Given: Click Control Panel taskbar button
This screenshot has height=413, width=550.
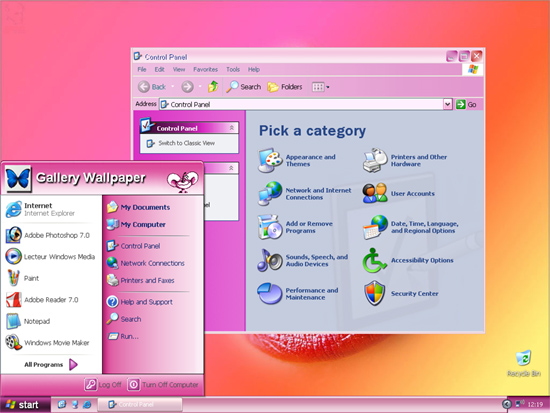Looking at the screenshot, I should tap(140, 405).
